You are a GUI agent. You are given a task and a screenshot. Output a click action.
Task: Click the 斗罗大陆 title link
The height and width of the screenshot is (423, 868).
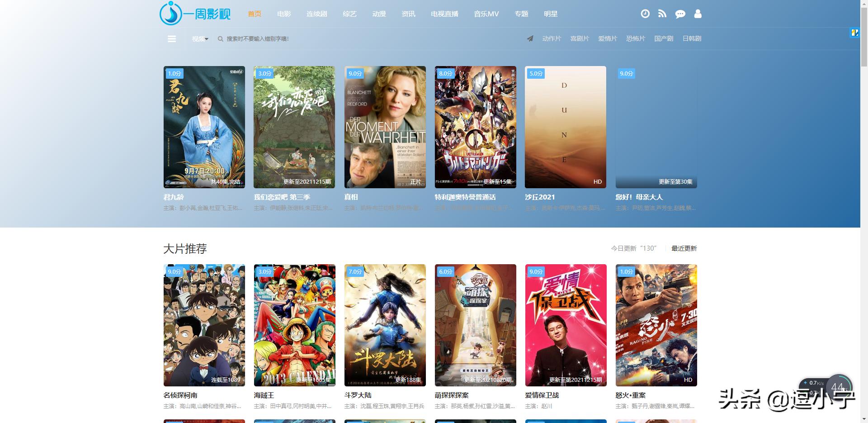[x=358, y=395]
